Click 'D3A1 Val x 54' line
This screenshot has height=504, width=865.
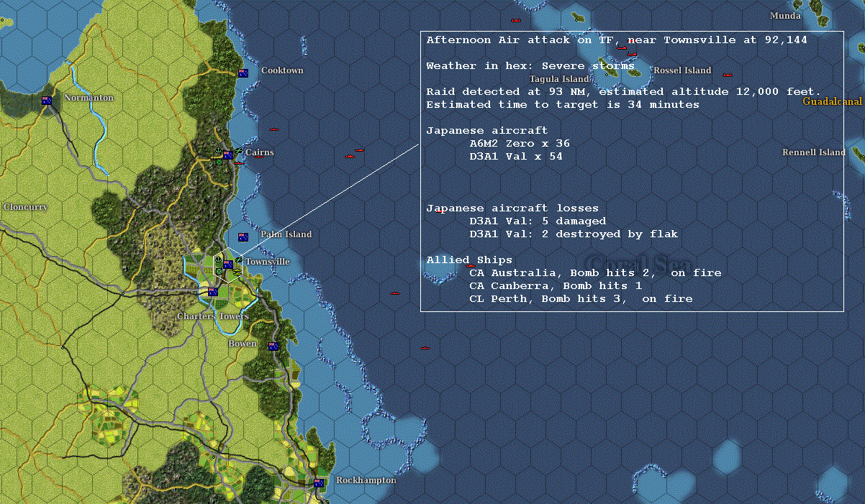516,157
